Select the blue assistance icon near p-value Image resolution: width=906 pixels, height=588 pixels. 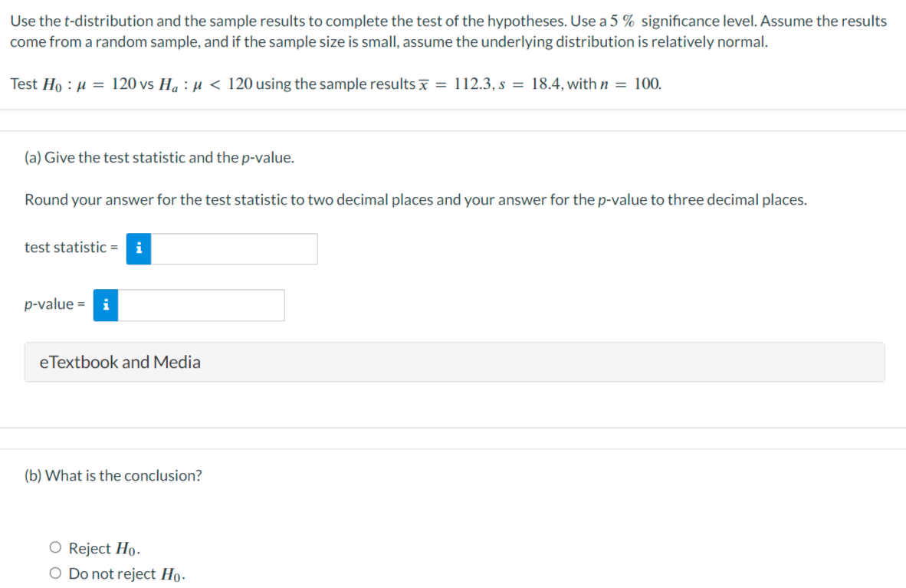tap(105, 305)
